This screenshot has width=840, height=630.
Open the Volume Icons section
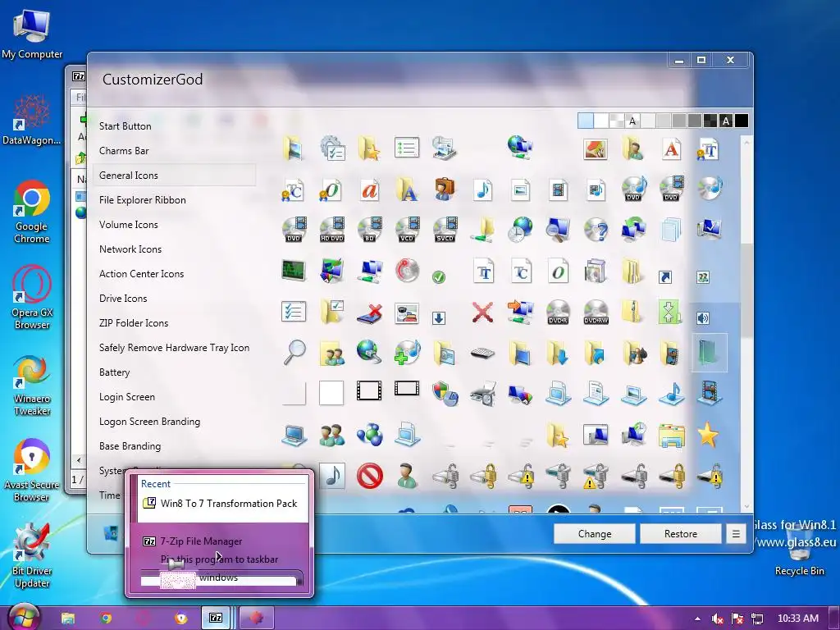tap(129, 225)
